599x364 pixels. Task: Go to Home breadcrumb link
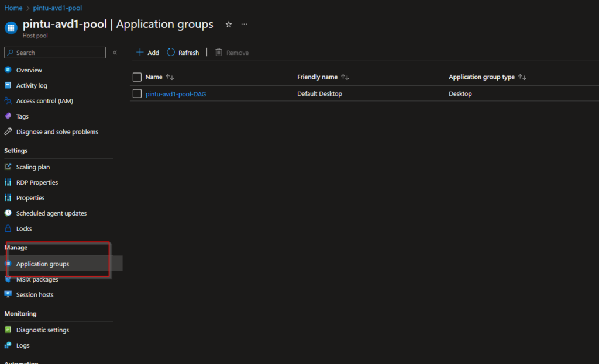pos(13,8)
